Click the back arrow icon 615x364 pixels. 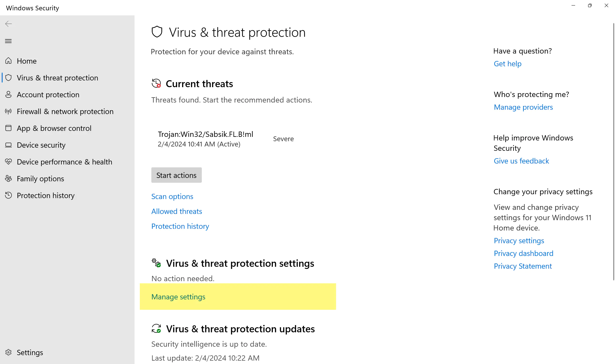(8, 24)
